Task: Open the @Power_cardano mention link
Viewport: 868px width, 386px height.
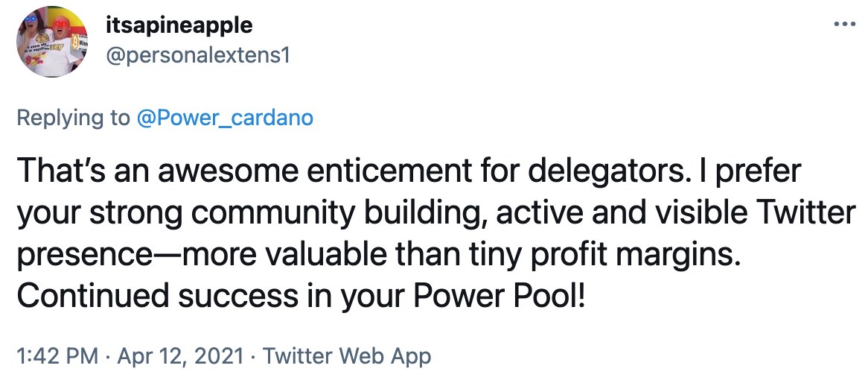Action: (226, 118)
